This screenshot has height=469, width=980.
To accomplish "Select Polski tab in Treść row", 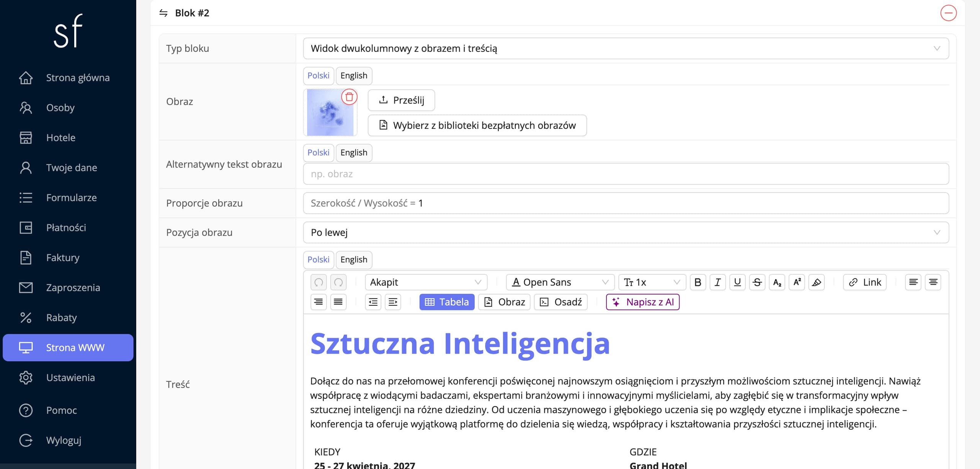I will [318, 259].
